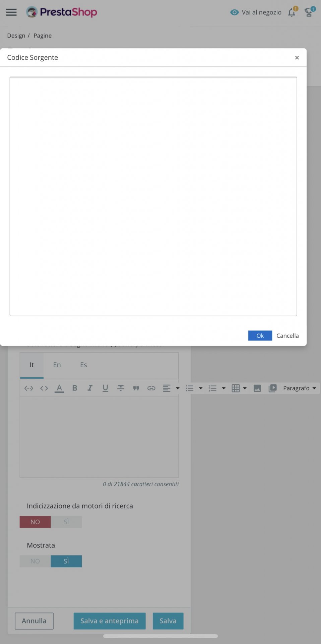Image resolution: width=321 pixels, height=644 pixels.
Task: Go to the Design breadcrumb
Action: coord(16,36)
